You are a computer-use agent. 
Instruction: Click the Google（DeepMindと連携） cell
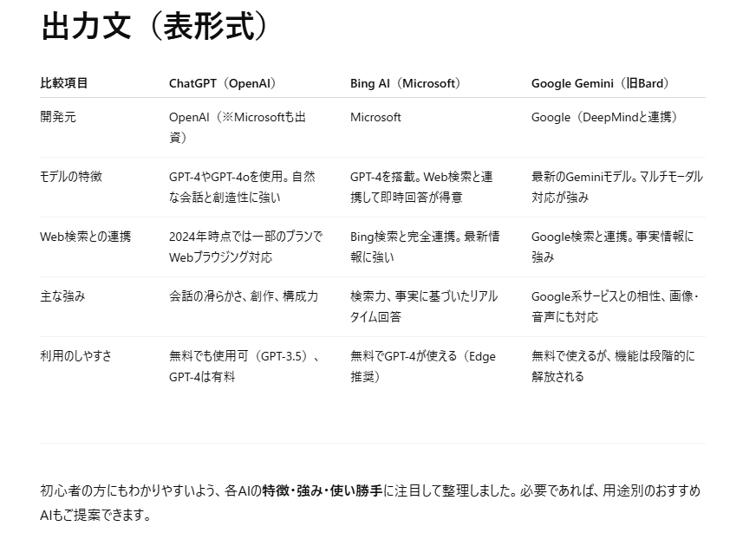[x=604, y=117]
